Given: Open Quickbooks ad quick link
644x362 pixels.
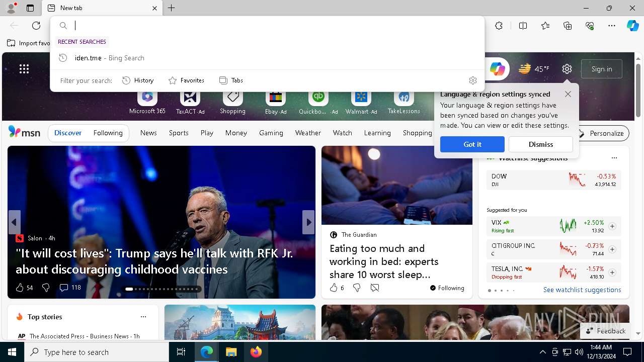Looking at the screenshot, I should pyautogui.click(x=318, y=102).
